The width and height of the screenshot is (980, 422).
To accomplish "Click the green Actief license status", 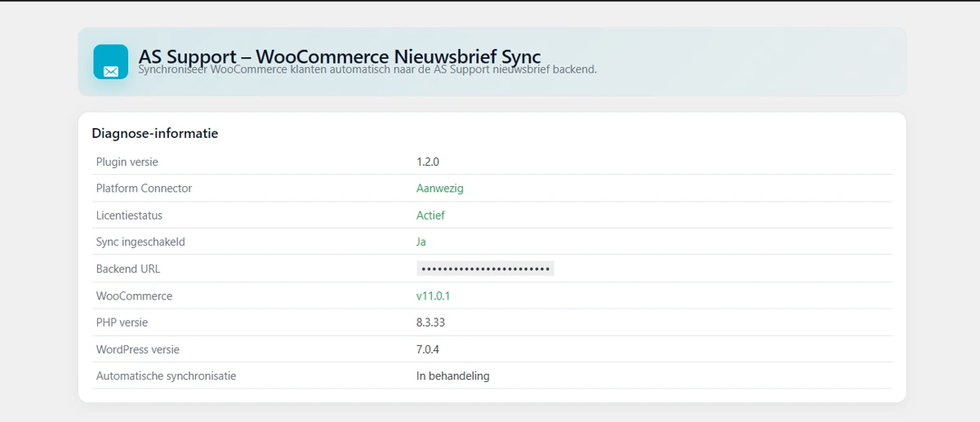I will pos(430,215).
